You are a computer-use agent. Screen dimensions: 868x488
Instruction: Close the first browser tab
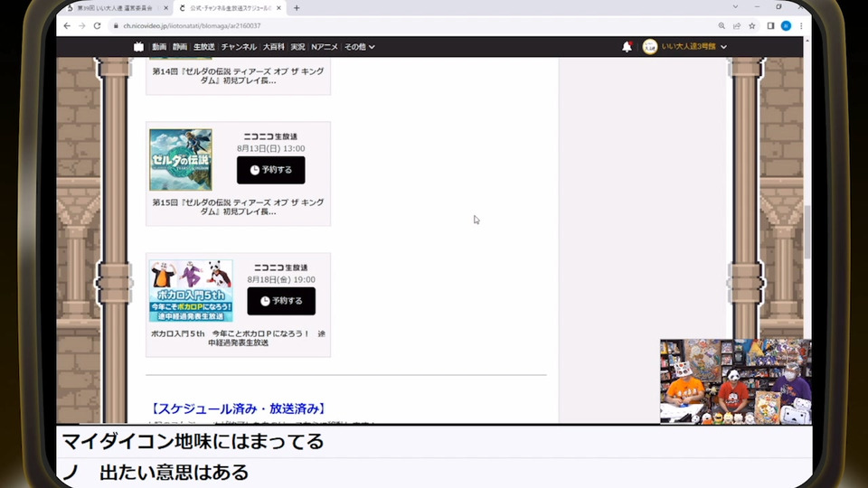pyautogui.click(x=166, y=8)
